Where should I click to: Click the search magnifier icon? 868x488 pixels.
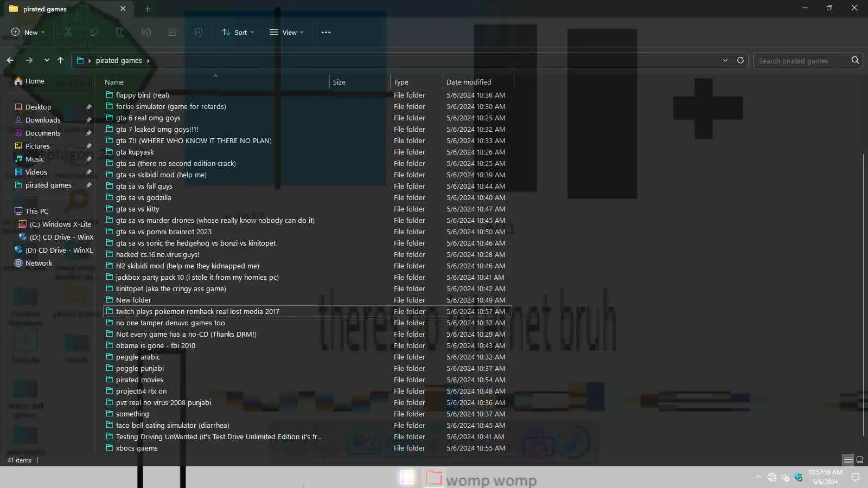[x=856, y=60]
